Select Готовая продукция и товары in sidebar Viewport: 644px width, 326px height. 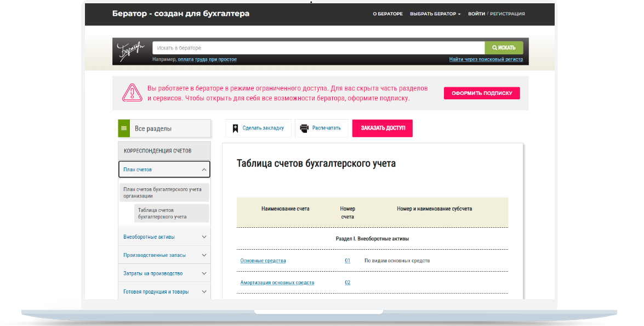click(x=156, y=292)
